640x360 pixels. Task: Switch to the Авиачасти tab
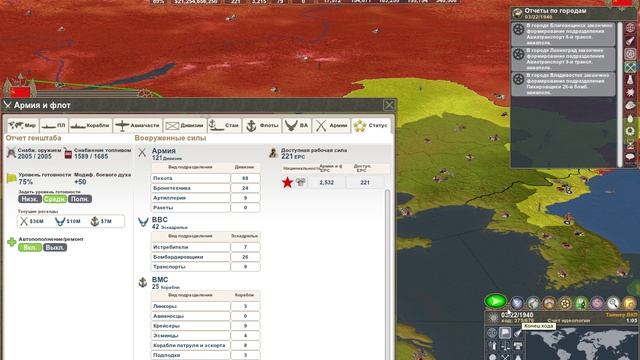[138, 125]
